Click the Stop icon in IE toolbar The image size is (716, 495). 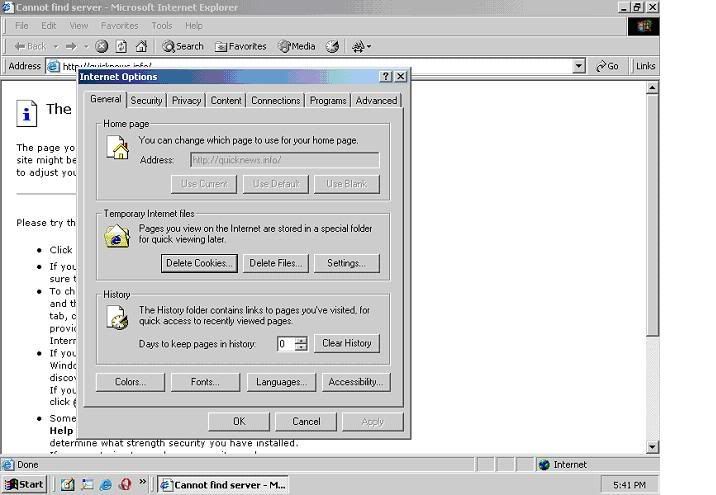point(102,47)
